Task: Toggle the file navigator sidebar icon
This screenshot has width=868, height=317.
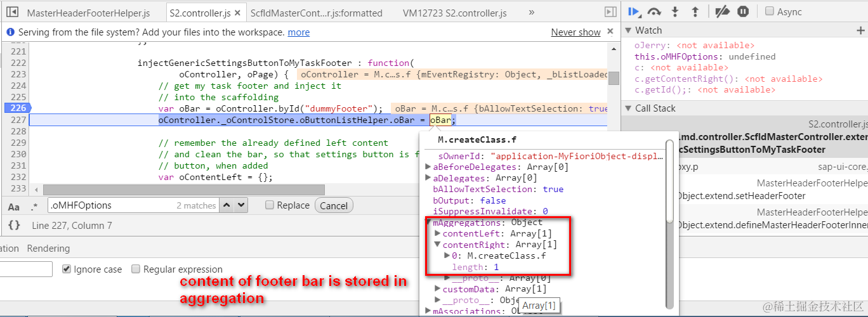Action: coord(12,12)
